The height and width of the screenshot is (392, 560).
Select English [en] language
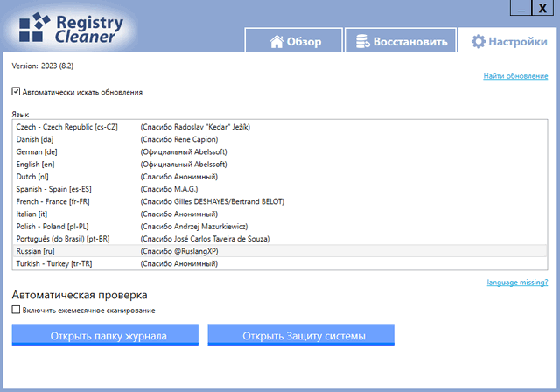pos(36,164)
